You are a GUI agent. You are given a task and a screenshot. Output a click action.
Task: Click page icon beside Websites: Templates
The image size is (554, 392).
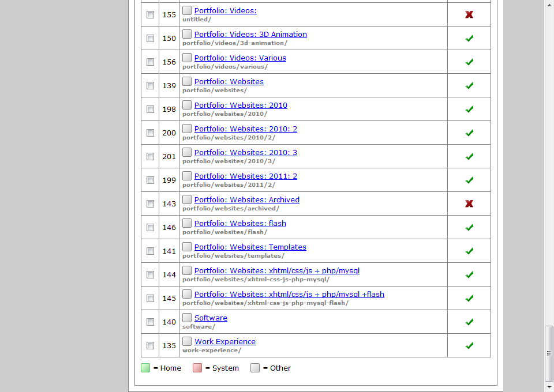pos(187,247)
